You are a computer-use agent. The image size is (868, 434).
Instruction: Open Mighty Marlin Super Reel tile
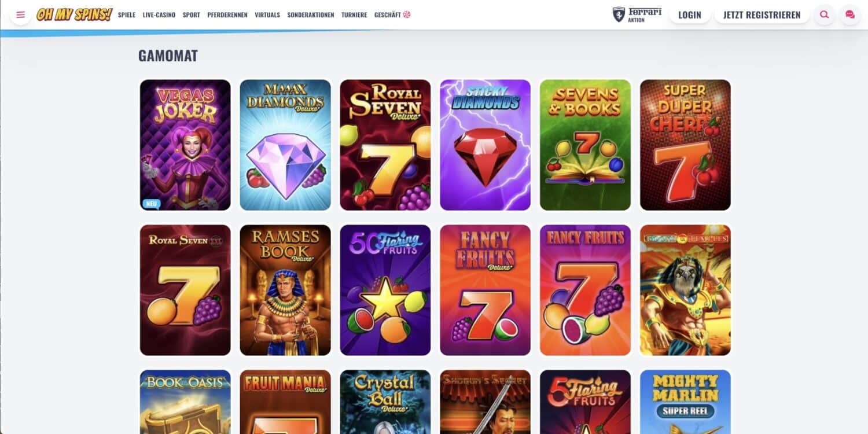685,402
